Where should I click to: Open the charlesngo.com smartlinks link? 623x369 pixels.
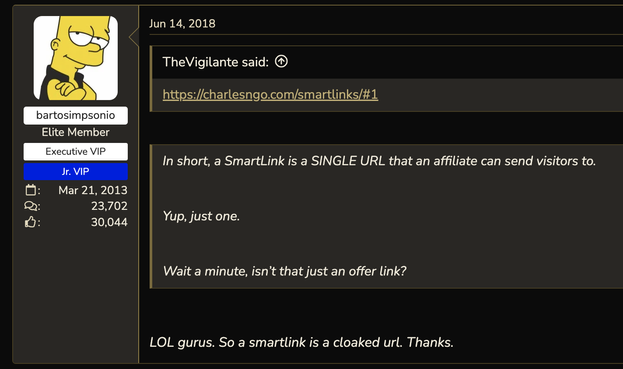[270, 95]
